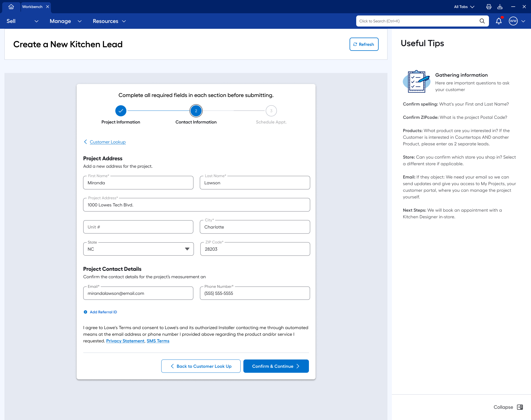Click the collapse panel icon
The height and width of the screenshot is (420, 531).
pos(520,407)
